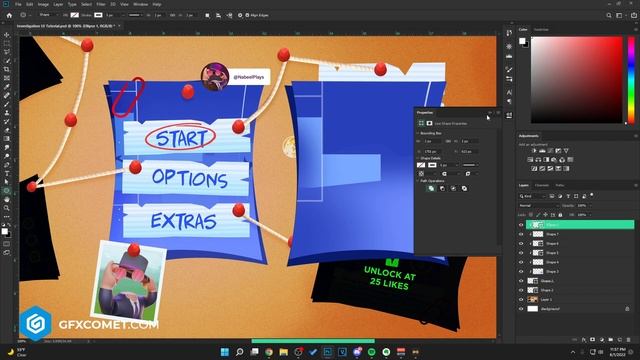This screenshot has height=360, width=640.
Task: Select the Path Selection arrow tool
Action: [x=7, y=182]
